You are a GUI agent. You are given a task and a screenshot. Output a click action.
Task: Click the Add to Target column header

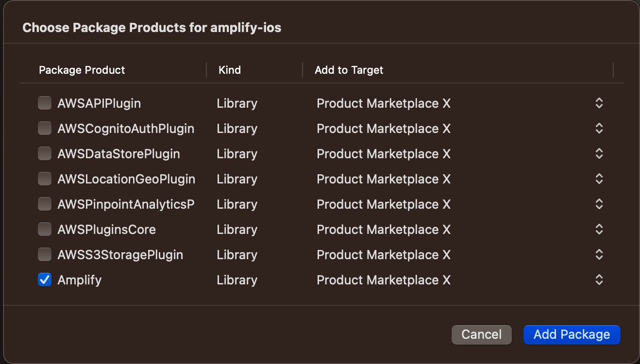click(349, 70)
